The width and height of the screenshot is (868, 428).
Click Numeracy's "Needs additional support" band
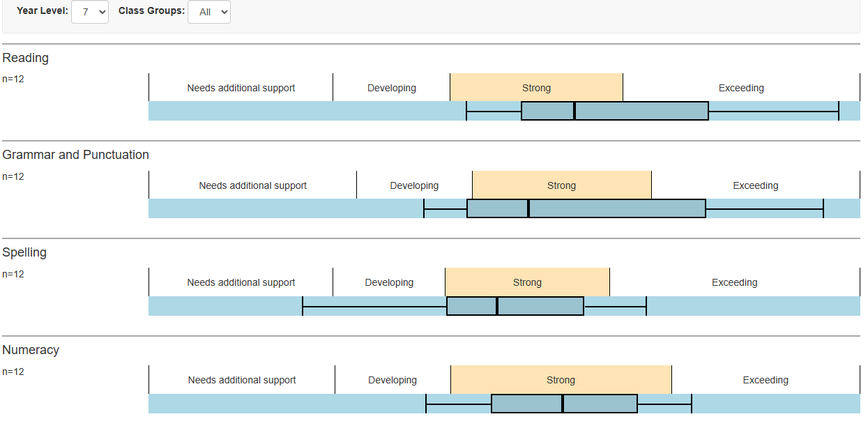pos(242,380)
